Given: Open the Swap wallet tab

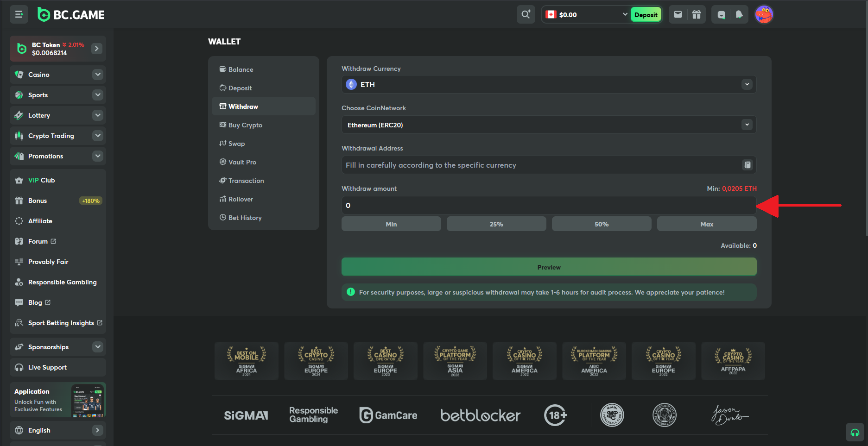Looking at the screenshot, I should [x=264, y=144].
